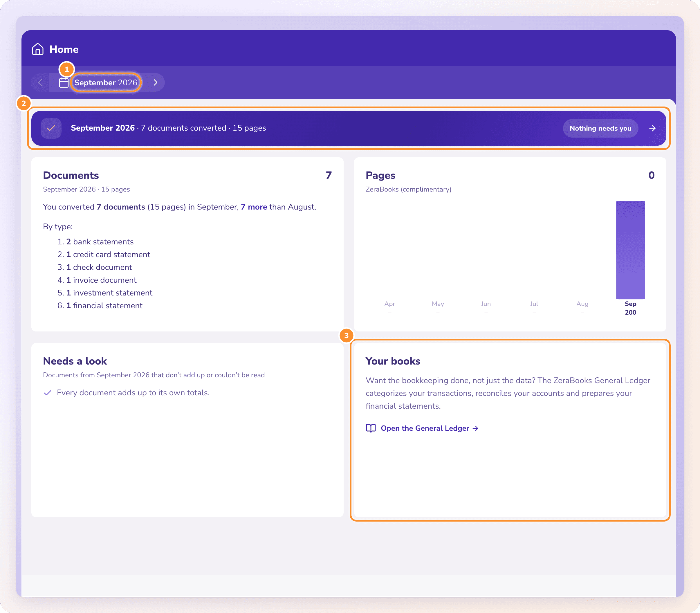Viewport: 700px width, 613px height.
Task: Click the checkmark icon in the summary banner
Action: pos(51,128)
